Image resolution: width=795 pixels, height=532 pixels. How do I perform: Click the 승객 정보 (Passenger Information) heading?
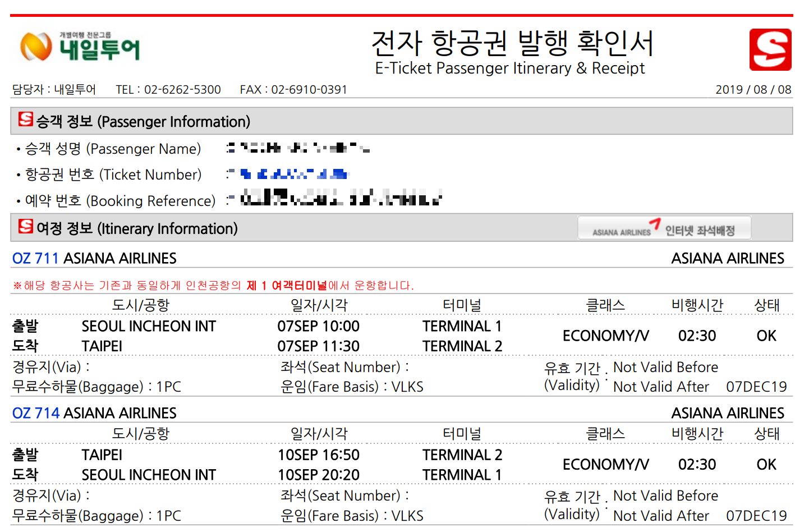[x=143, y=121]
